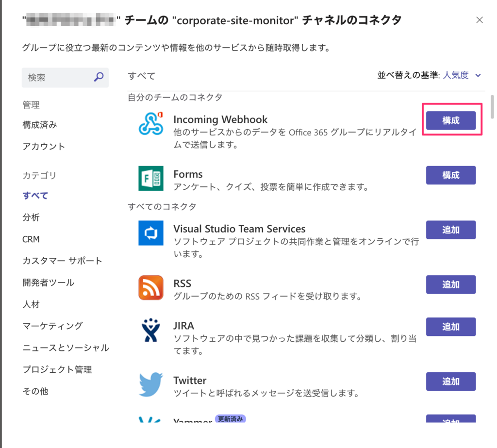Viewport: 497px width, 448px height.
Task: Configure the Forms connector
Action: (x=451, y=175)
